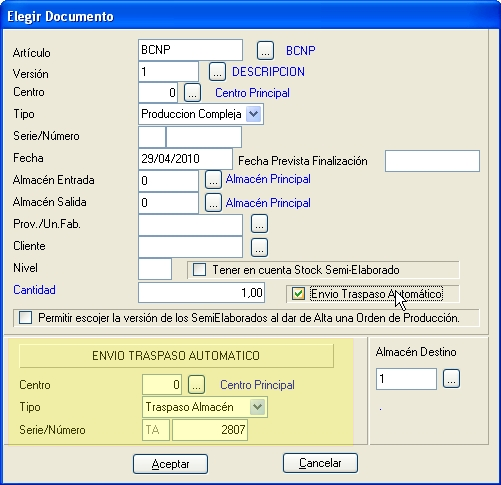The height and width of the screenshot is (485, 501).
Task: Expand the Produccion Compleja Tipo dropdown
Action: tap(254, 114)
